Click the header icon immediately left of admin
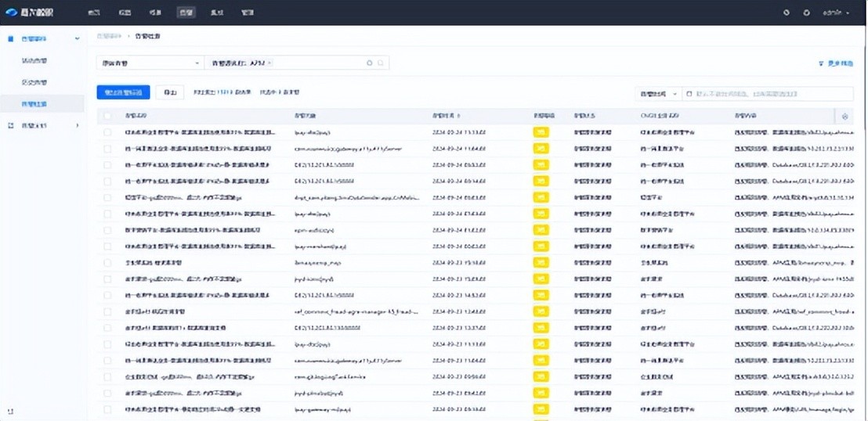 807,13
